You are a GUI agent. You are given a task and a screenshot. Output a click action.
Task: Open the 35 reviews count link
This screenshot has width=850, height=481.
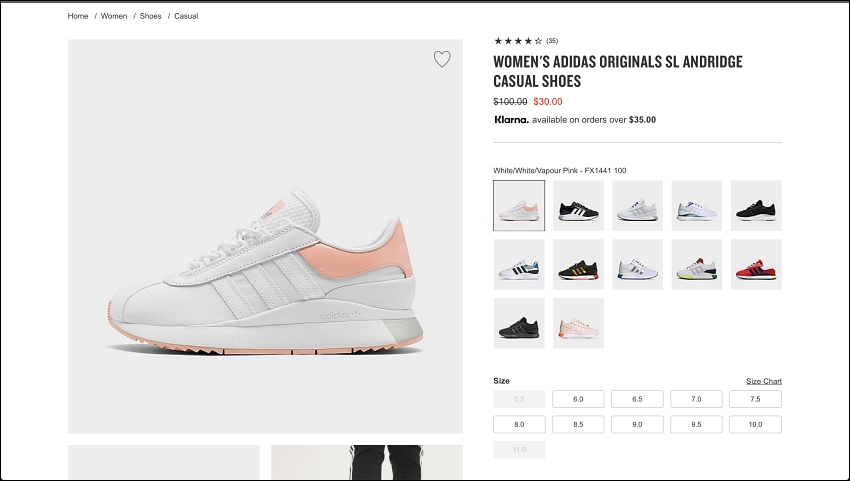[x=552, y=41]
